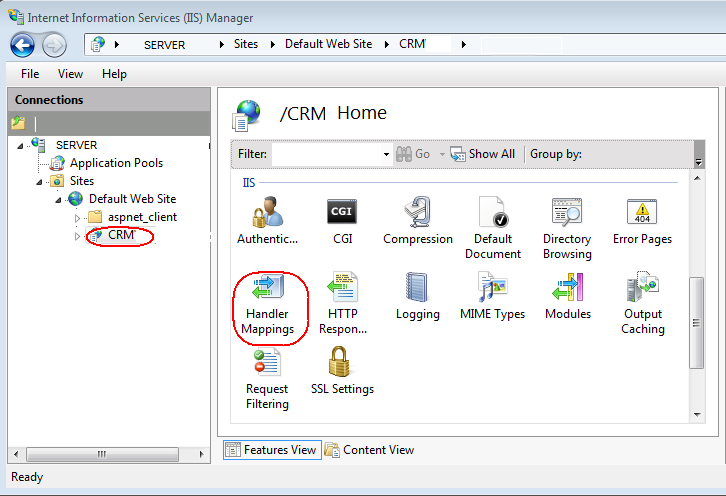
Task: Collapse the Default Web Site node
Action: point(59,199)
